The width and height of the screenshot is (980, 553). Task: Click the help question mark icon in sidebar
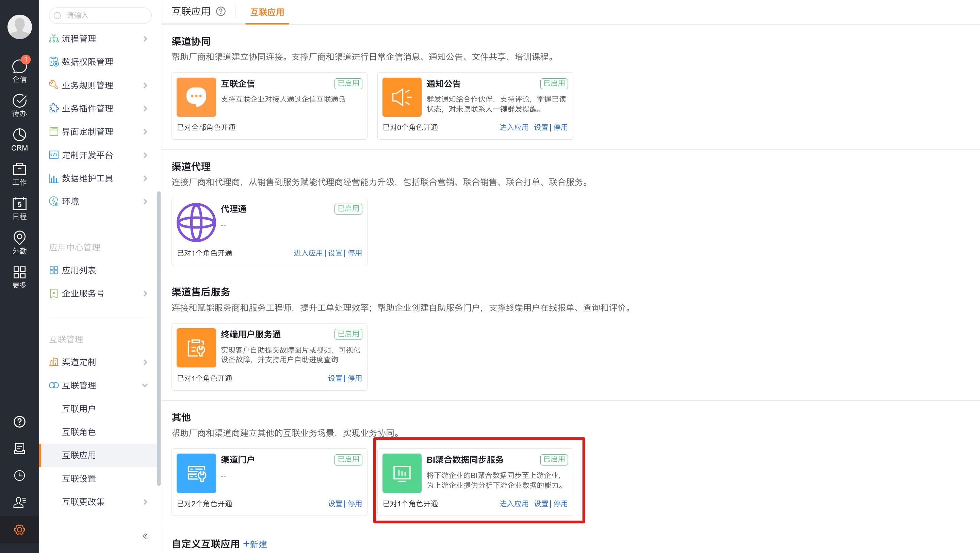[x=19, y=422]
